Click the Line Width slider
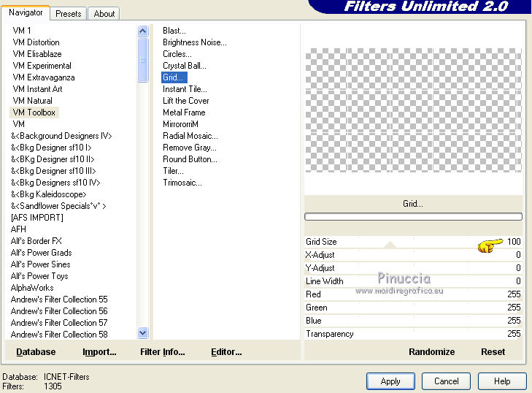Viewport: 532px width, 393px height. coord(413,281)
